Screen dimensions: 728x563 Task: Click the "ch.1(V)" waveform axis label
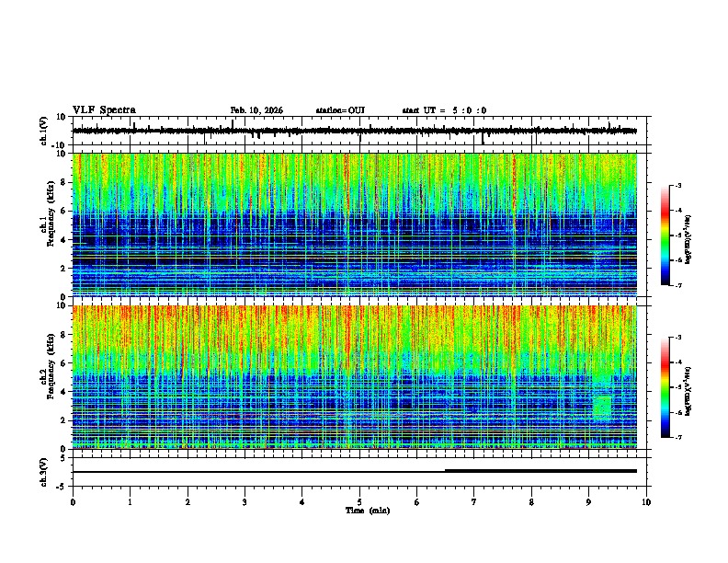tap(44, 131)
